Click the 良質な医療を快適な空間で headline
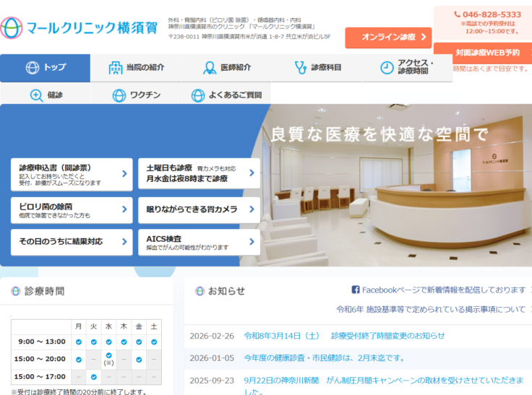The width and height of the screenshot is (532, 395). [379, 134]
